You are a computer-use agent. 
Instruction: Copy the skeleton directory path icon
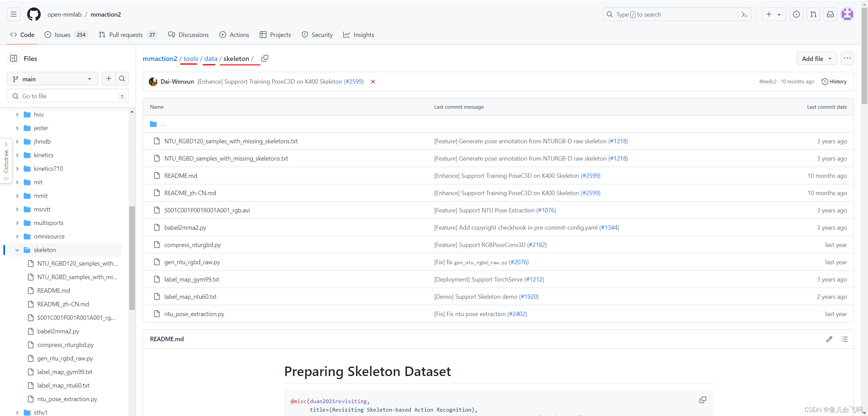pos(264,58)
